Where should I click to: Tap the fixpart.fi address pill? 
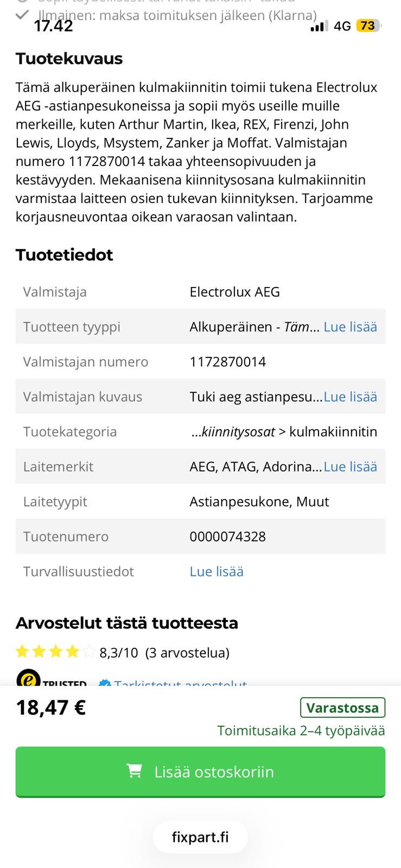click(200, 837)
